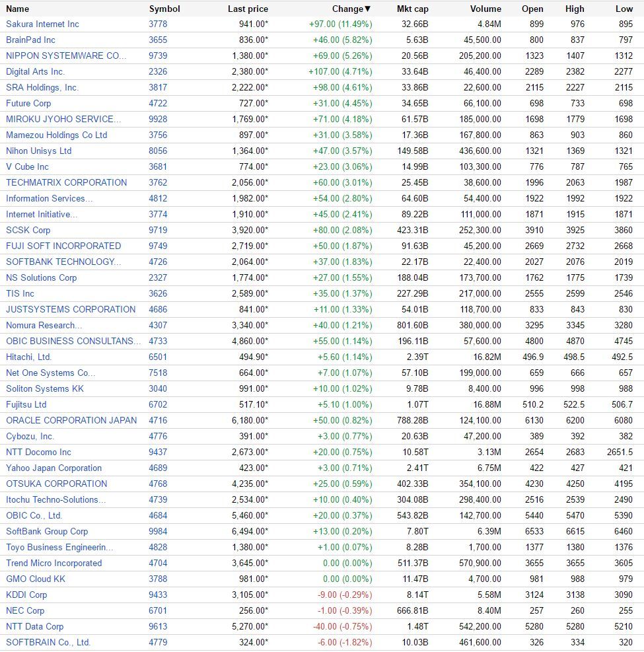The width and height of the screenshot is (644, 652).
Task: Open NS Solutions Corp link
Action: pyautogui.click(x=41, y=277)
